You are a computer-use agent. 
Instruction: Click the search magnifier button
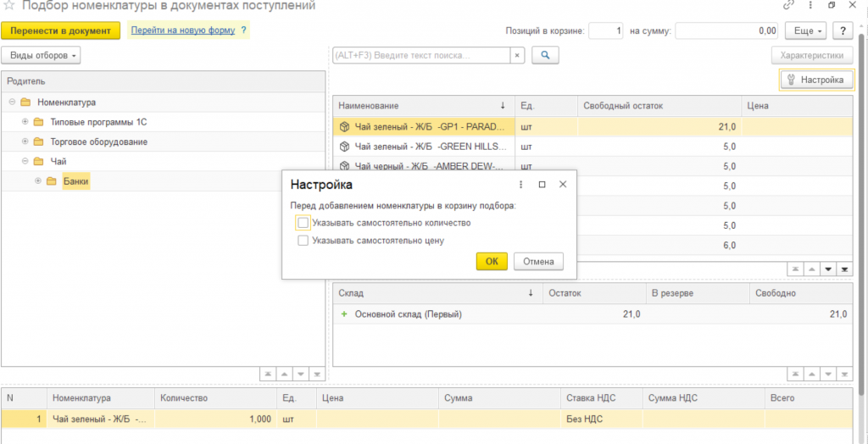click(x=545, y=55)
